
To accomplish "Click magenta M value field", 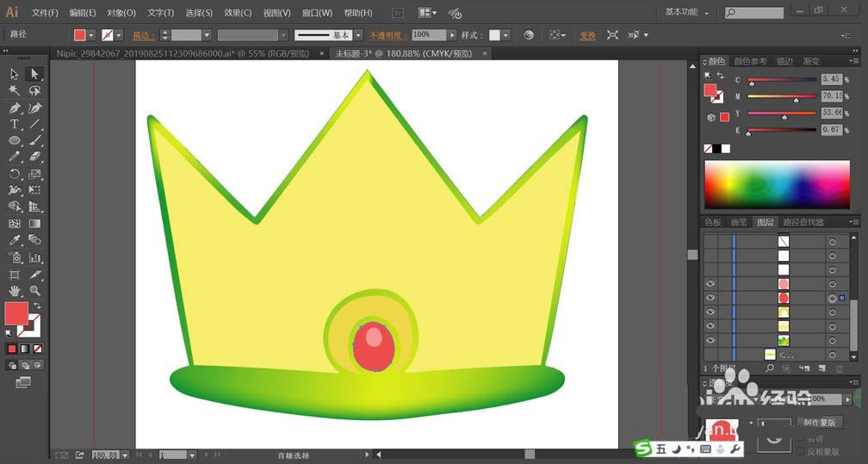I will (832, 96).
